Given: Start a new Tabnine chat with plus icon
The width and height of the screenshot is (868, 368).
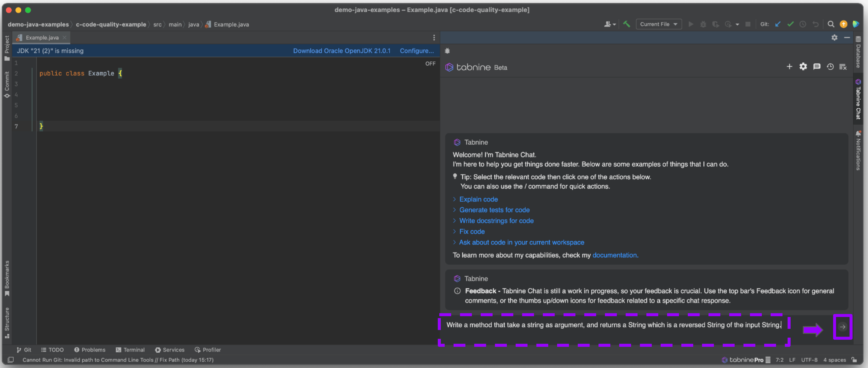Looking at the screenshot, I should (789, 67).
